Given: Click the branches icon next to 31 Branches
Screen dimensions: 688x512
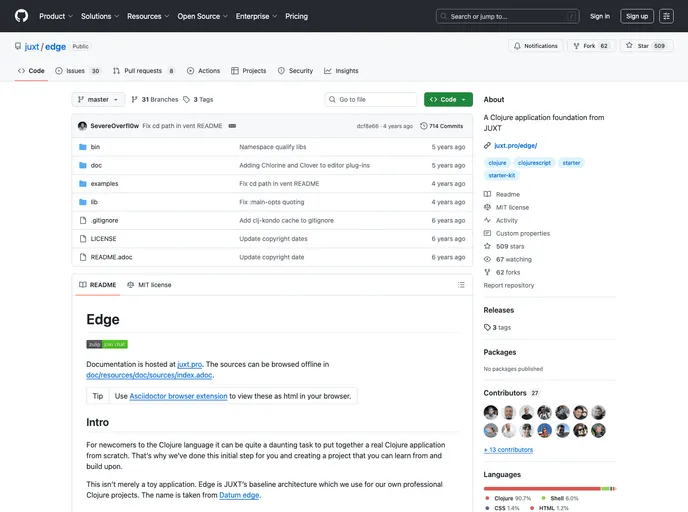Looking at the screenshot, I should 134,100.
